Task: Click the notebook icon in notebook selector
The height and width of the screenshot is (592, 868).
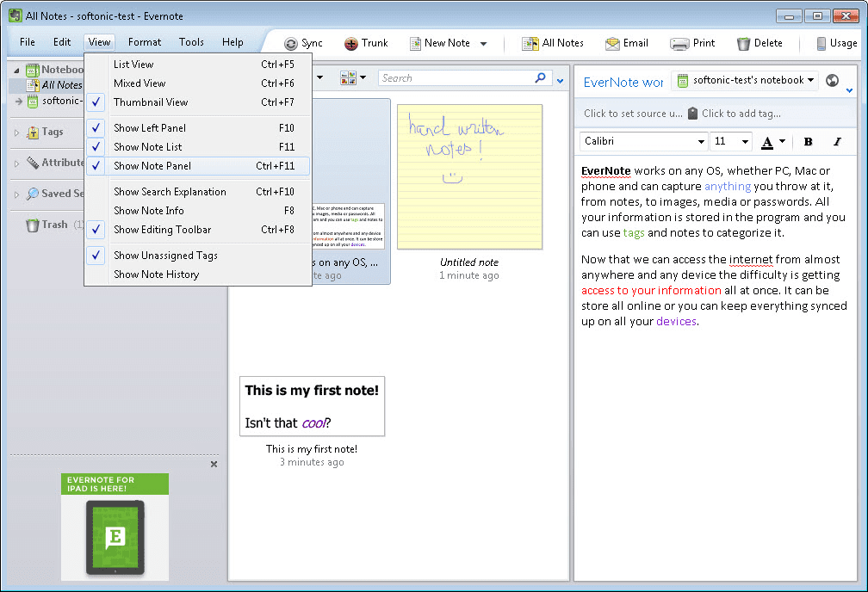Action: (683, 81)
